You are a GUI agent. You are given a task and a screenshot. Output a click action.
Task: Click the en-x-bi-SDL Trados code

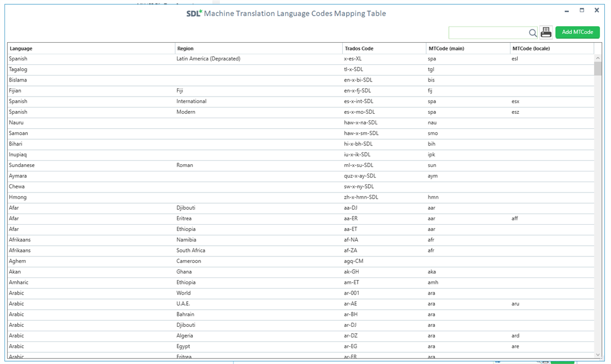358,80
